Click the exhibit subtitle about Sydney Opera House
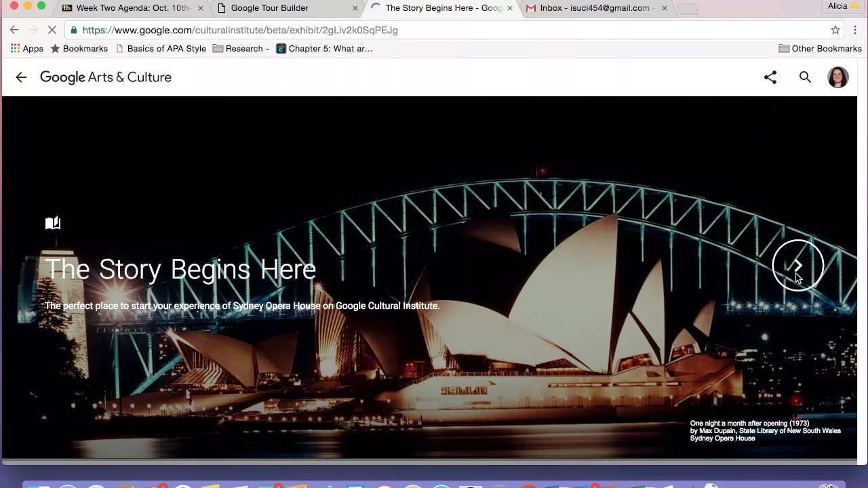 [242, 306]
